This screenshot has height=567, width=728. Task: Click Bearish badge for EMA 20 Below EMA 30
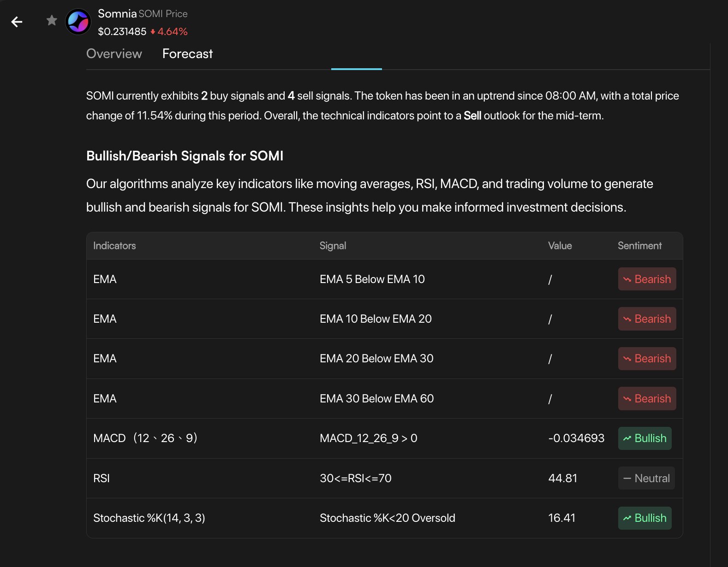647,359
